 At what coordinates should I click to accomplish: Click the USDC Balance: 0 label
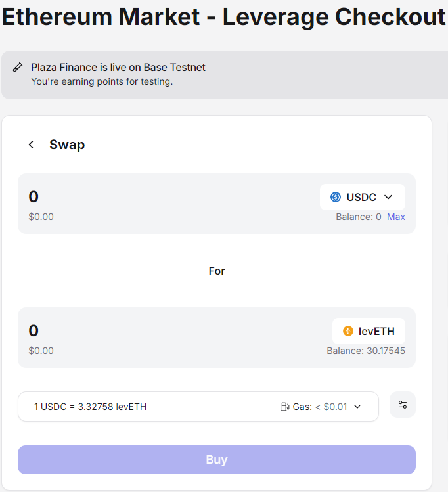click(x=359, y=217)
